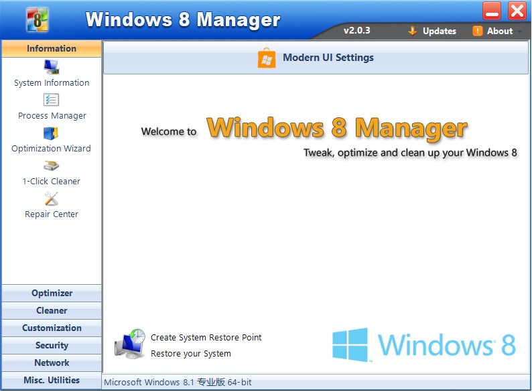Click the Microsoft Windows 8.1 status text
532x392 pixels.
point(178,382)
